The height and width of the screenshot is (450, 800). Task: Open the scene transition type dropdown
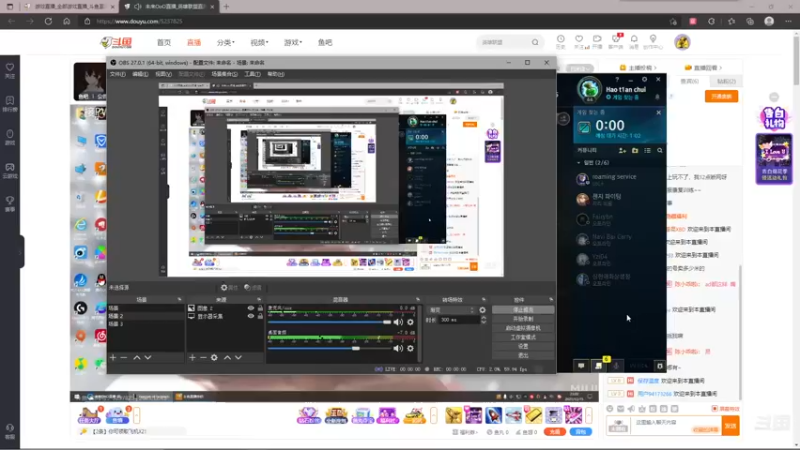point(452,310)
